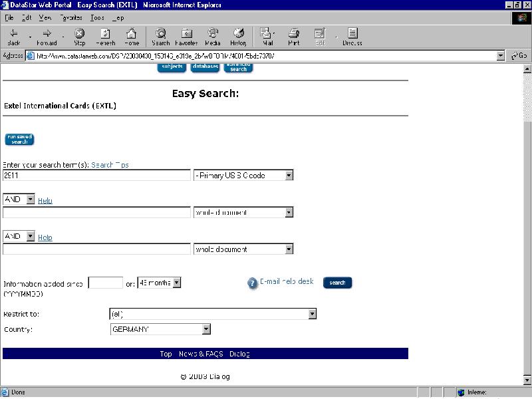The height and width of the screenshot is (399, 532).
Task: Open the Country GERMANY dropdown
Action: (206, 329)
